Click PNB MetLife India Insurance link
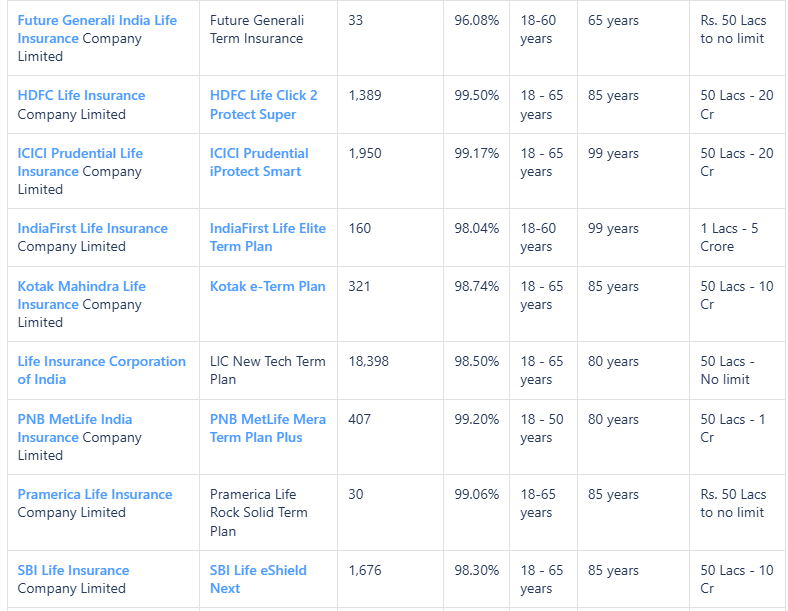788x611 pixels. click(75, 420)
